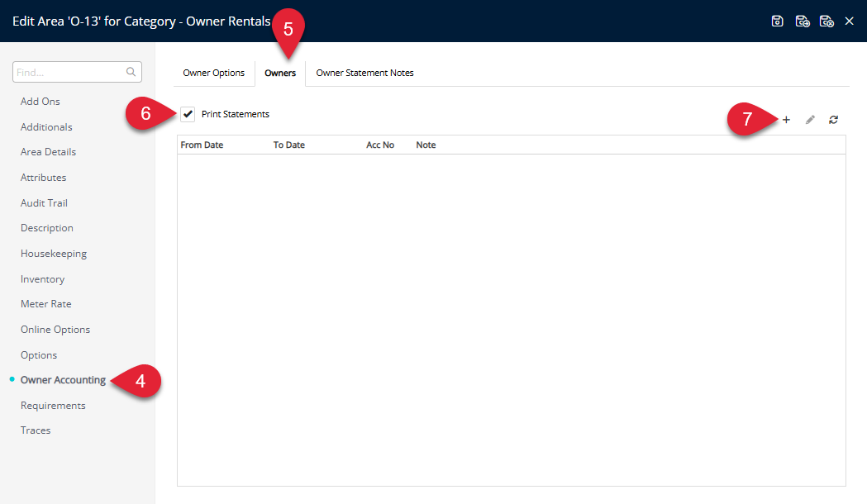
Task: Open the Owner Statement Notes tab
Action: [365, 73]
